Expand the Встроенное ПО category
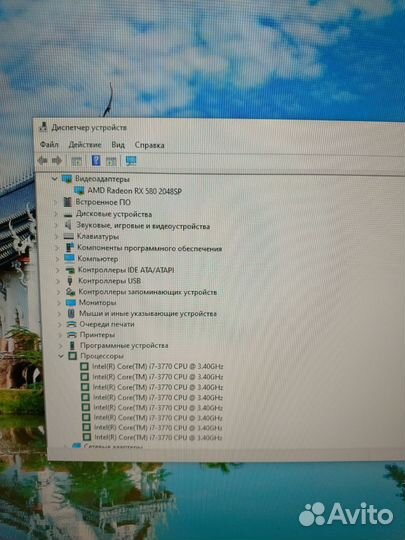The height and width of the screenshot is (540, 405). [55, 202]
